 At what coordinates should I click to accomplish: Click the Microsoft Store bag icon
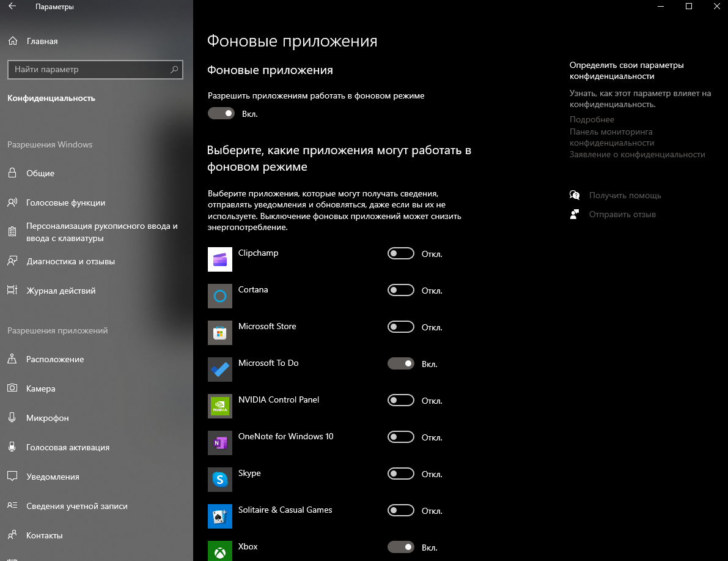(x=220, y=333)
